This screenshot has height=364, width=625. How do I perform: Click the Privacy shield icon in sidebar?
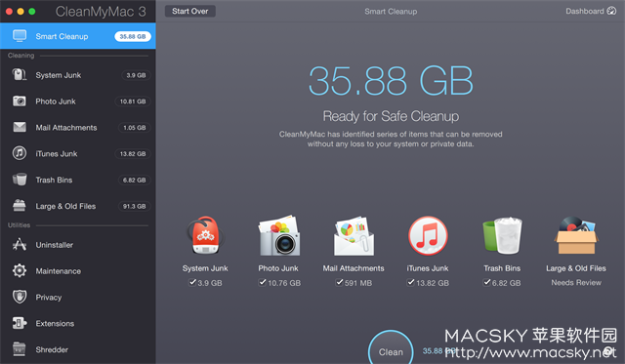pos(20,297)
